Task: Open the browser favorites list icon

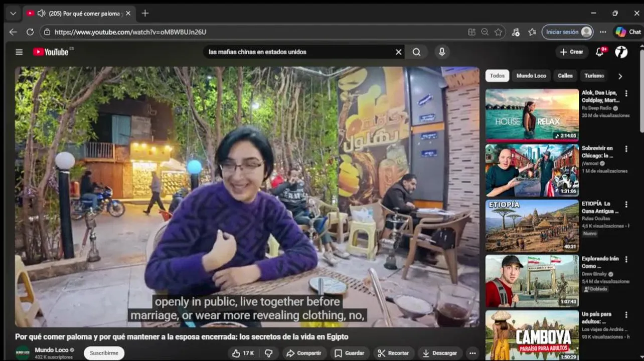Action: click(532, 32)
